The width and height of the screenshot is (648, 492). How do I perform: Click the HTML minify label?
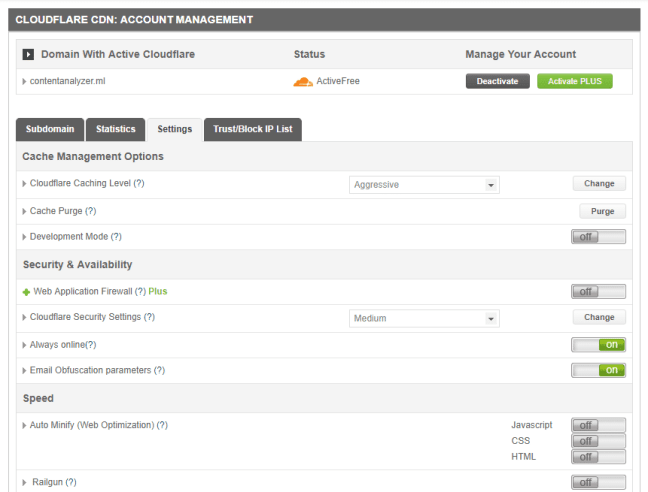pyautogui.click(x=524, y=456)
